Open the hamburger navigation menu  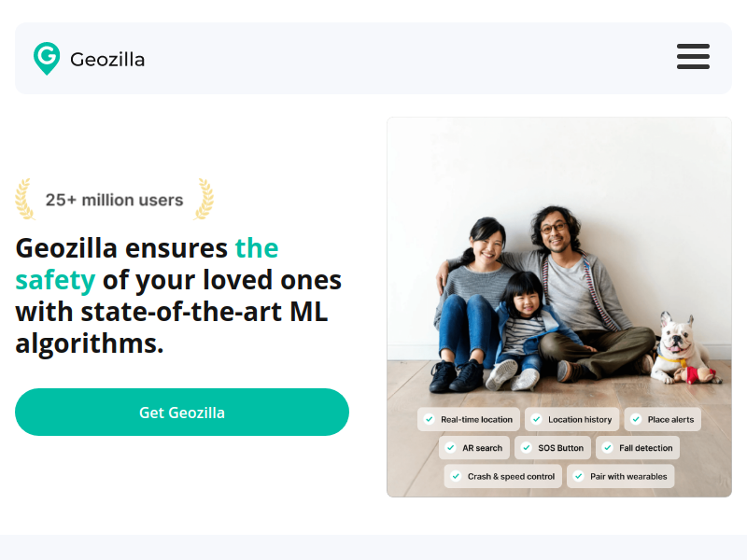point(693,56)
